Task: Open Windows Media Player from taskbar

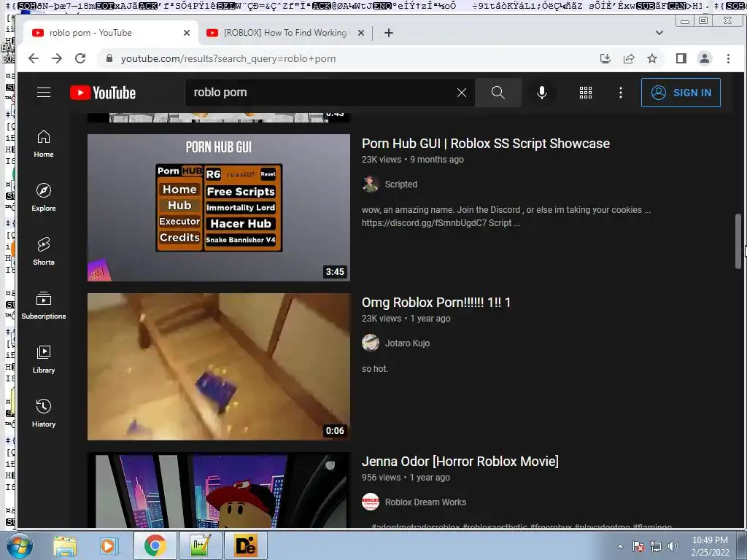Action: coord(108,545)
